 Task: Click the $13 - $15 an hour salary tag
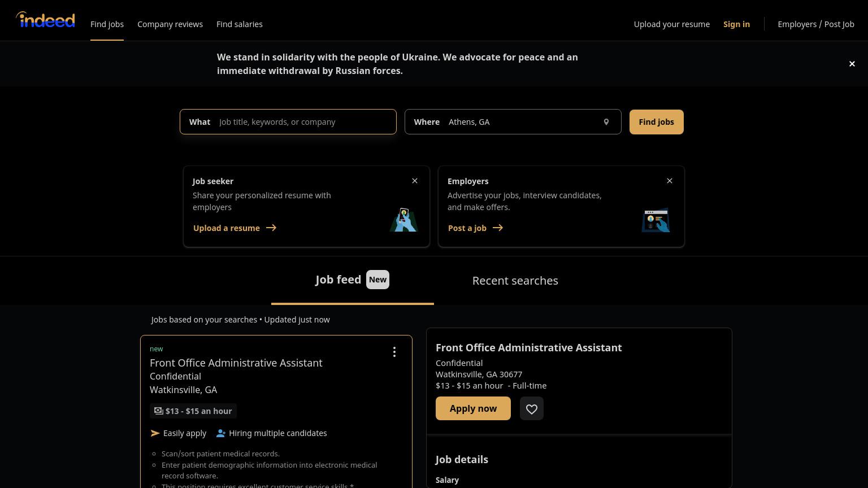point(193,411)
